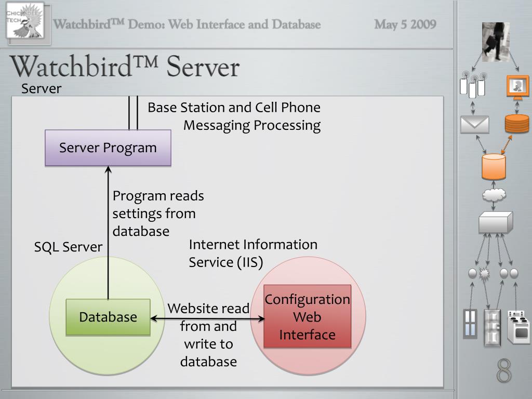Click the green Database box
The image size is (532, 399).
point(108,317)
